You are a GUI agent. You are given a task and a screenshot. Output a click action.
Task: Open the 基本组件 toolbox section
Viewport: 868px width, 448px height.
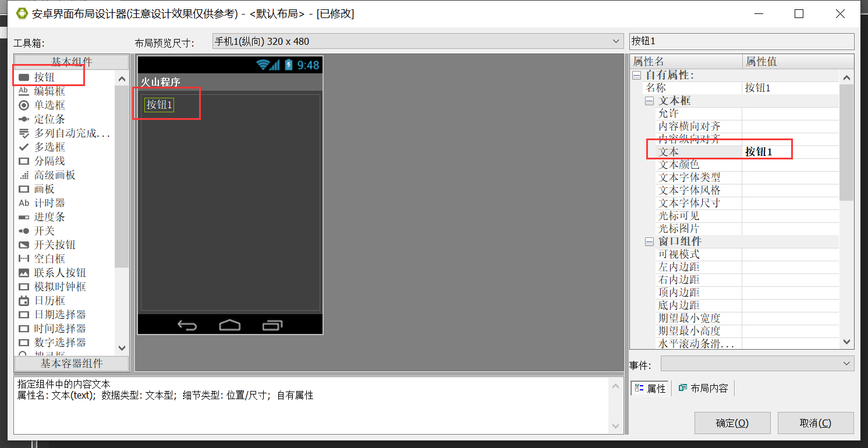click(72, 62)
